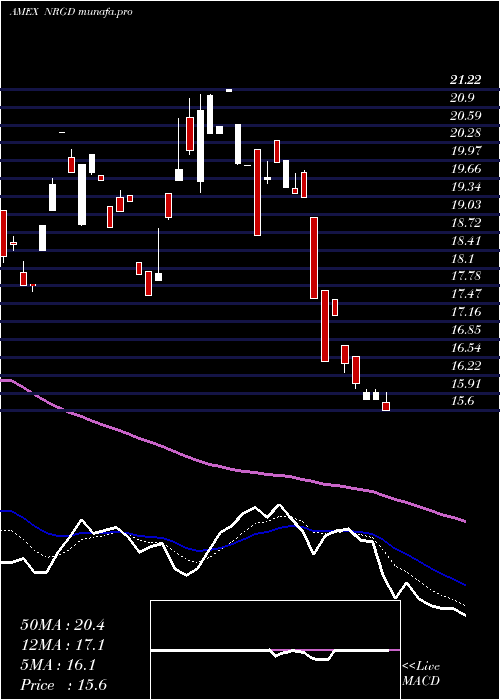Click the 20.9 price axis label

[462, 98]
